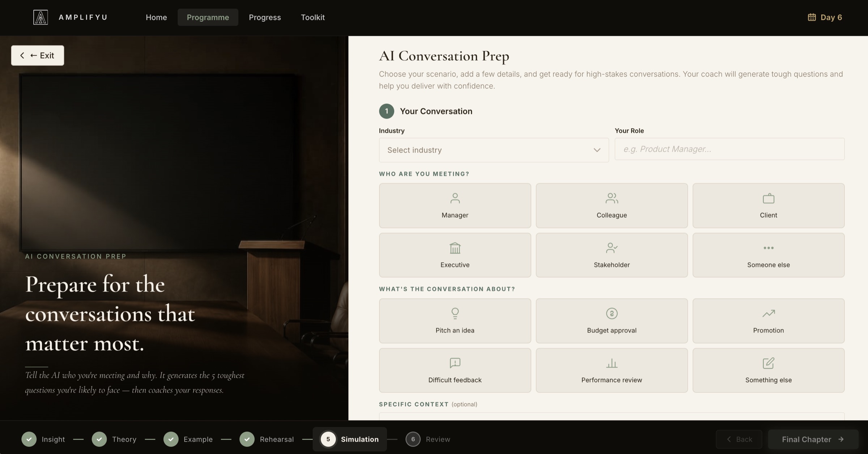Click the Your Role text field
The height and width of the screenshot is (454, 868).
729,149
